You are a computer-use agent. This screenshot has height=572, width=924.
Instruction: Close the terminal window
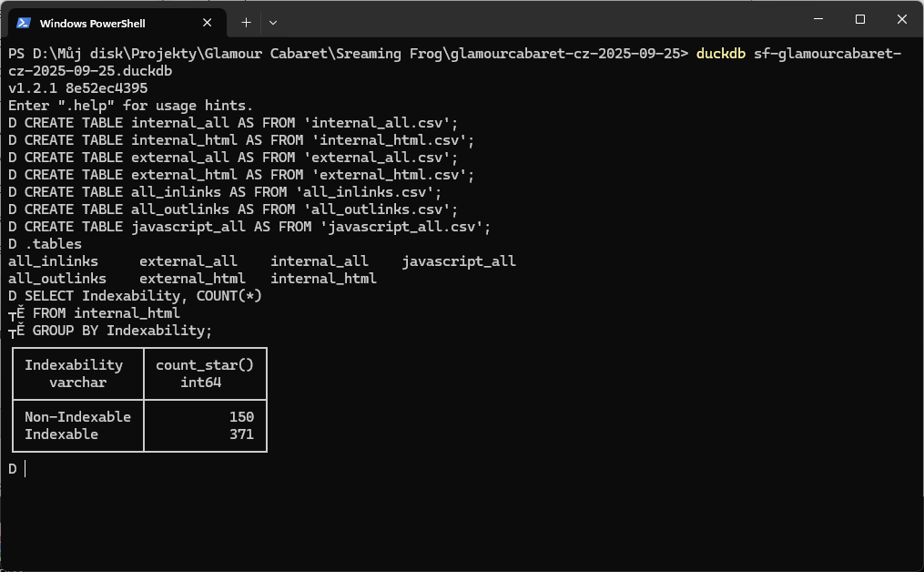pyautogui.click(x=902, y=19)
